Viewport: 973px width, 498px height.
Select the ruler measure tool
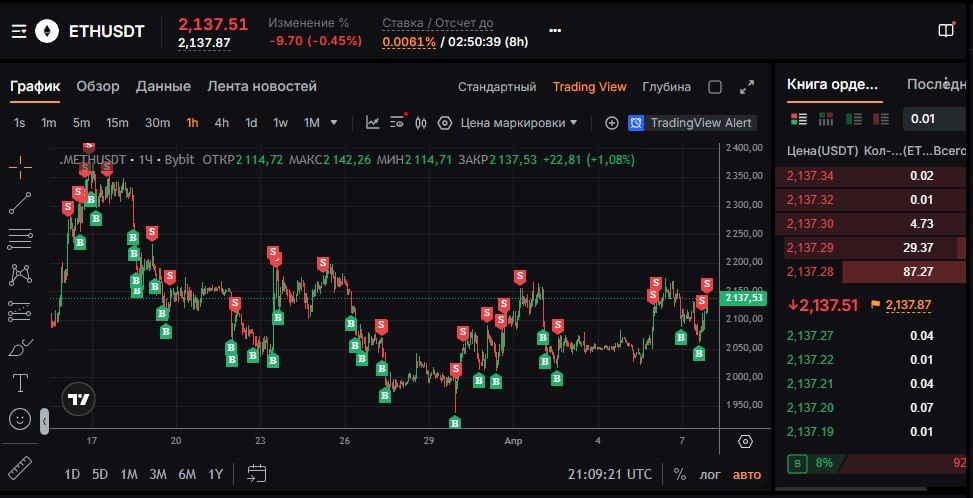pos(20,468)
